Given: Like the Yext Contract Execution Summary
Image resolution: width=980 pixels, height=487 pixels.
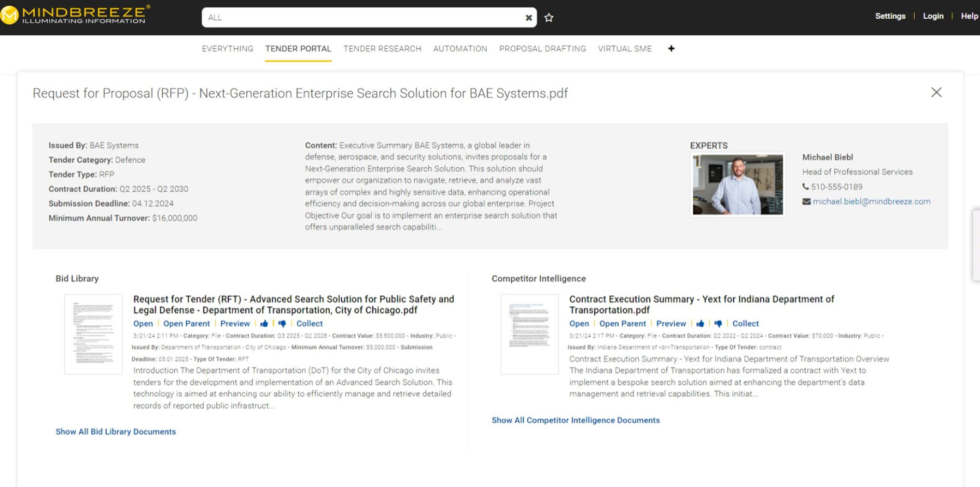Looking at the screenshot, I should pos(700,324).
